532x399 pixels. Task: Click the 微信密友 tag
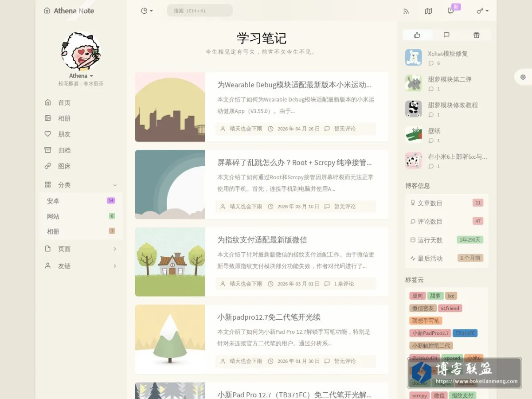pos(423,308)
